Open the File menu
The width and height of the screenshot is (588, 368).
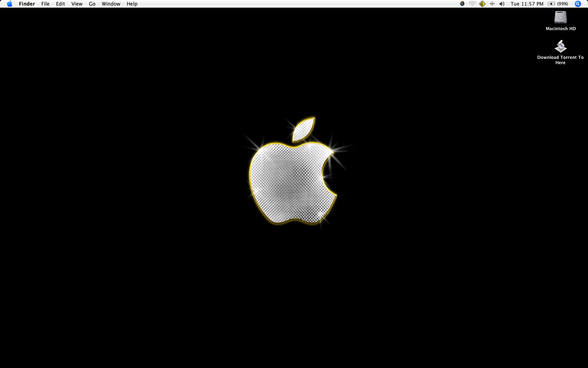pyautogui.click(x=45, y=4)
